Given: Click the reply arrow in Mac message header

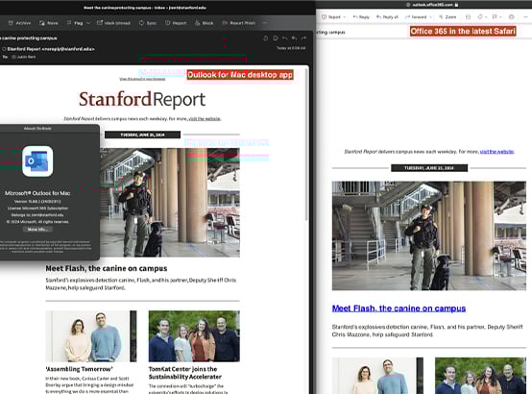Looking at the screenshot, I should pyautogui.click(x=284, y=38).
